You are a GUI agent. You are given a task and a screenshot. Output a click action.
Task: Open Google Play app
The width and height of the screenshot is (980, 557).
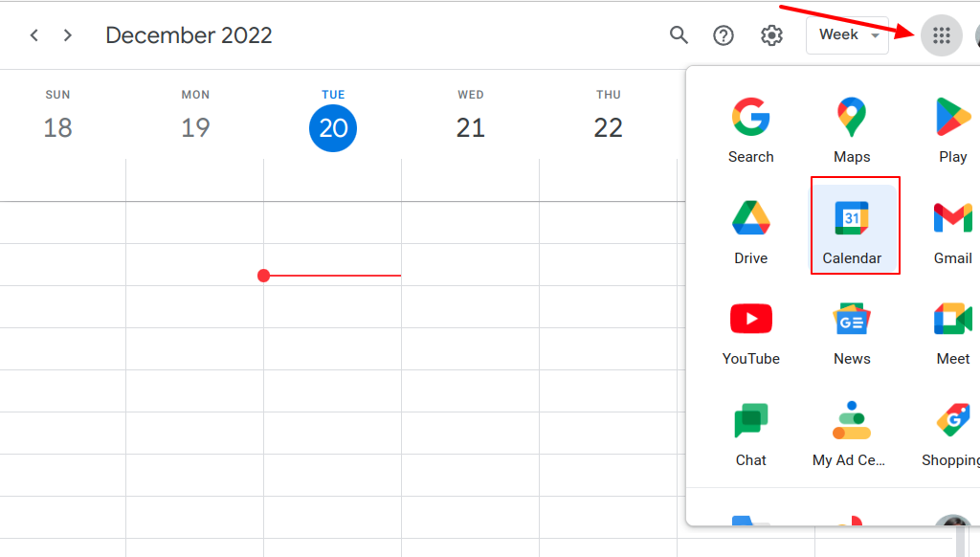tap(952, 130)
